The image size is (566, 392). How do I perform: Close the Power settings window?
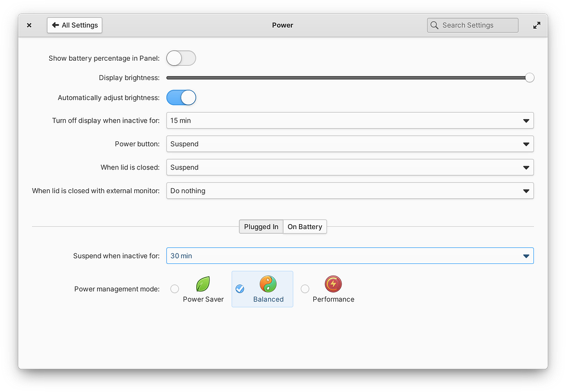(29, 25)
